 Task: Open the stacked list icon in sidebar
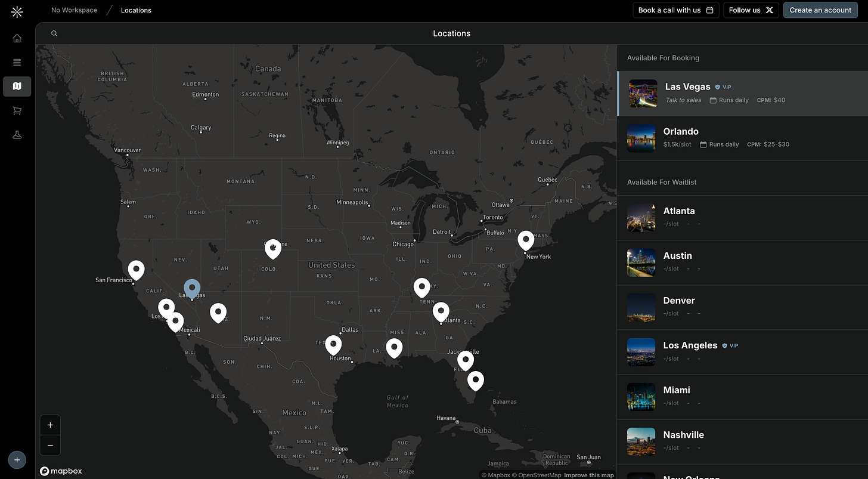(x=17, y=62)
